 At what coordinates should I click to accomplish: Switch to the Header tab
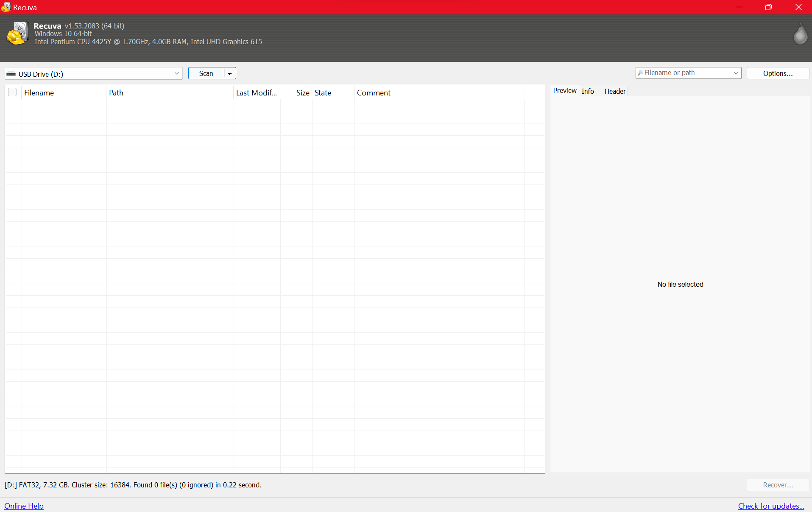tap(615, 91)
